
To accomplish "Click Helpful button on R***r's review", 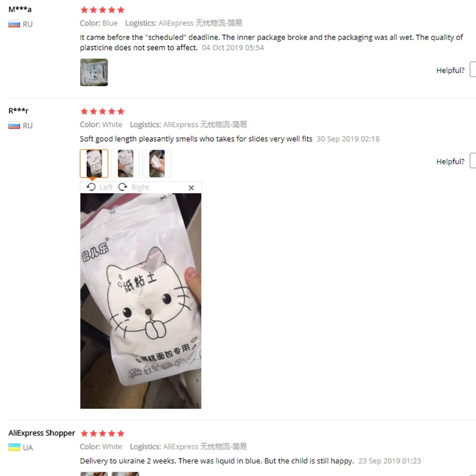I will (x=472, y=161).
